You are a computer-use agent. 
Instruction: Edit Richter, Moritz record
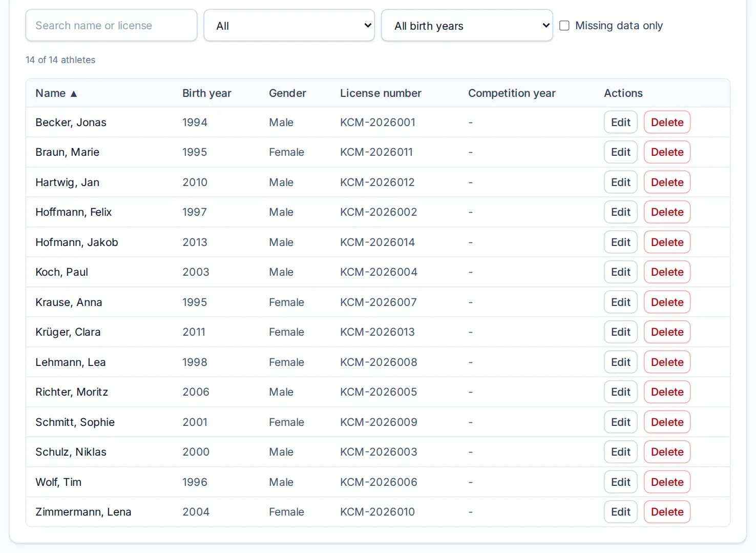pyautogui.click(x=621, y=392)
